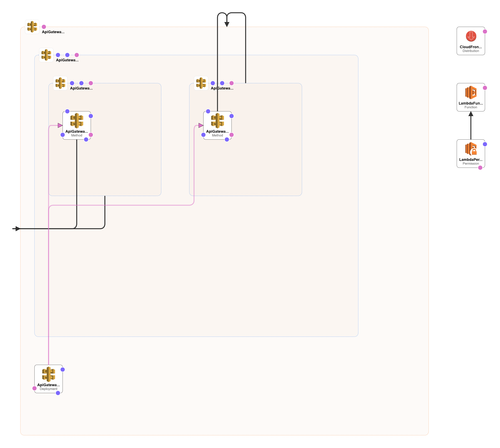Click the LambdaPermission lock icon

coord(471,153)
